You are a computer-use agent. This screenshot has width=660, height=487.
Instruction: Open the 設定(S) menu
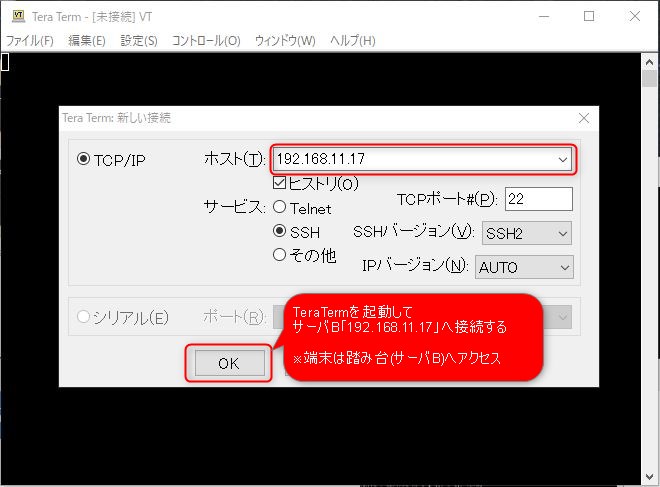coord(139,41)
